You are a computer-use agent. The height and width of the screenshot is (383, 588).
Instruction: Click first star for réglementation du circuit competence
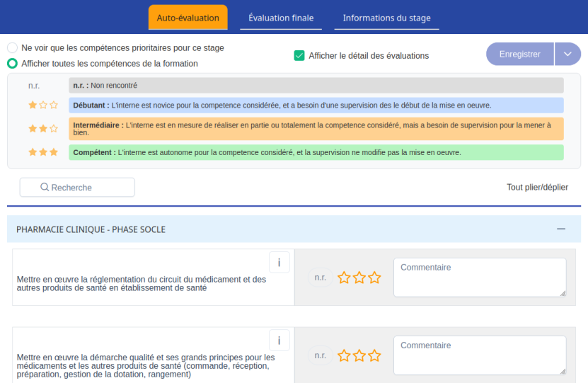click(345, 278)
